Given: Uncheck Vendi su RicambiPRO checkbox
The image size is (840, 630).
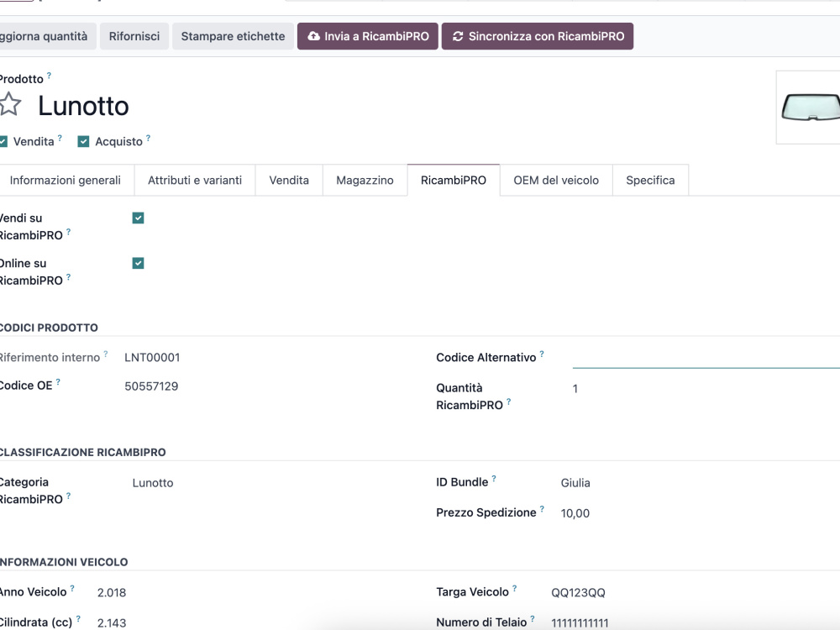Looking at the screenshot, I should [139, 218].
